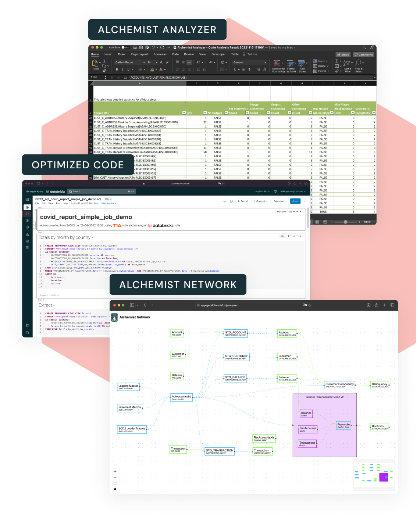Select the Customer Delinquency node
The width and height of the screenshot is (420, 519).
(x=339, y=385)
